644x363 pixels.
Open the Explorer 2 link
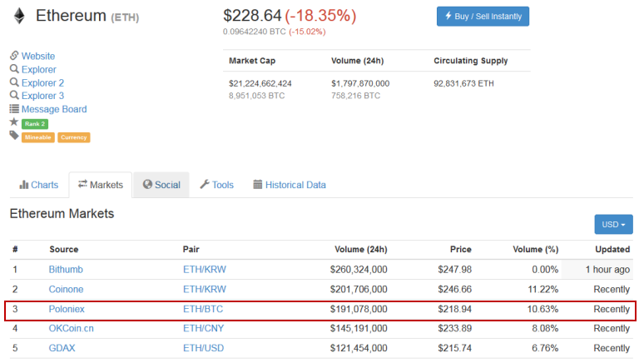click(x=42, y=83)
